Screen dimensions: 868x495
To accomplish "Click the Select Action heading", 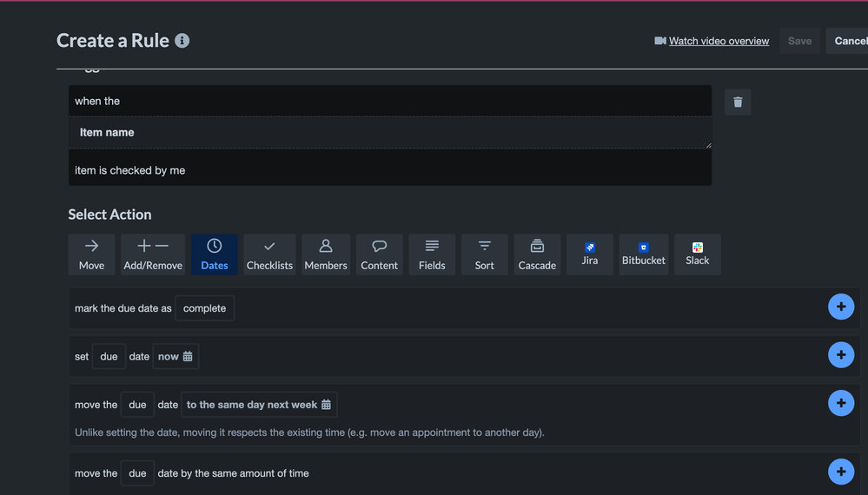I will point(109,214).
